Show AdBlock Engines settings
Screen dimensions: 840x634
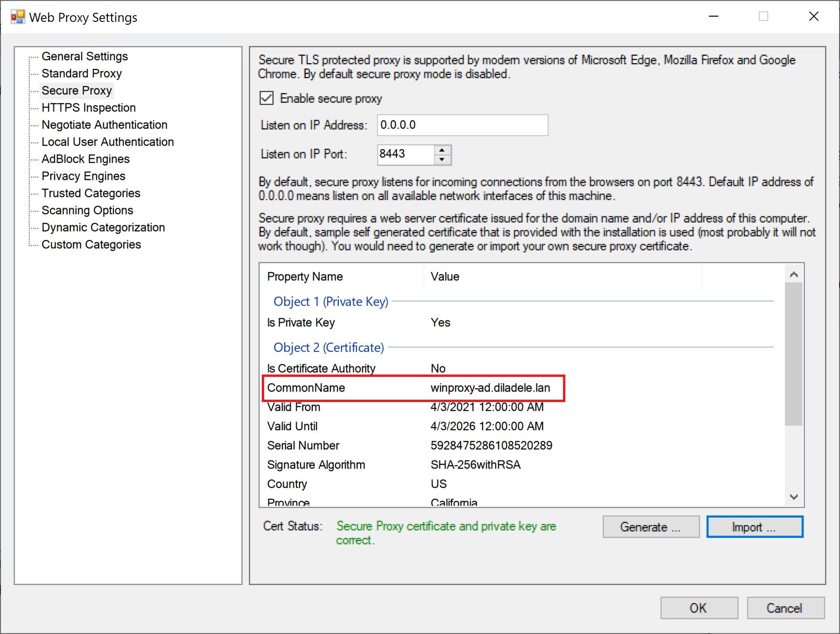86,159
